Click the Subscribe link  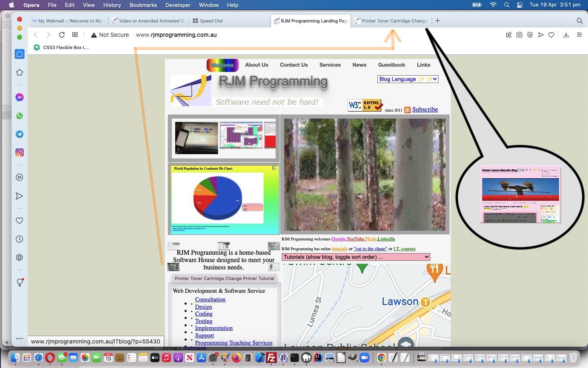[425, 110]
